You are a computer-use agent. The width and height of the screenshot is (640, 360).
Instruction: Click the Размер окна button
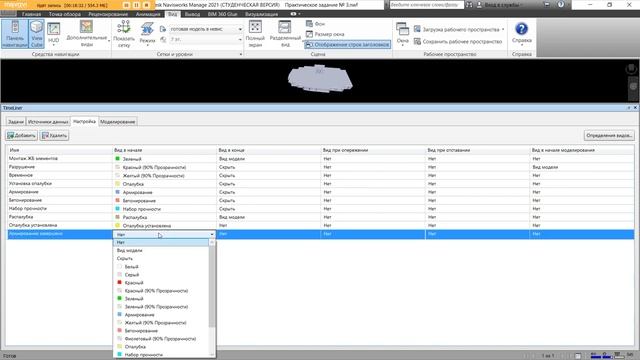pos(325,34)
